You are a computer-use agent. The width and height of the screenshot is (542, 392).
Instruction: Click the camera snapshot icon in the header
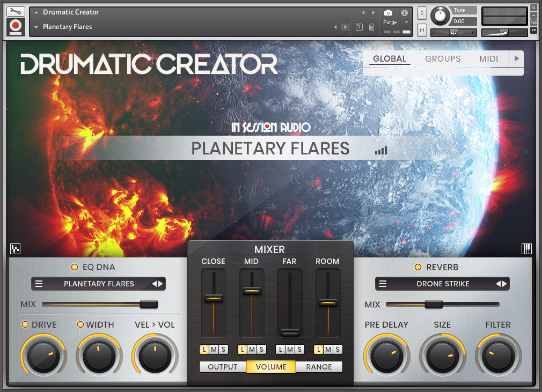[389, 13]
